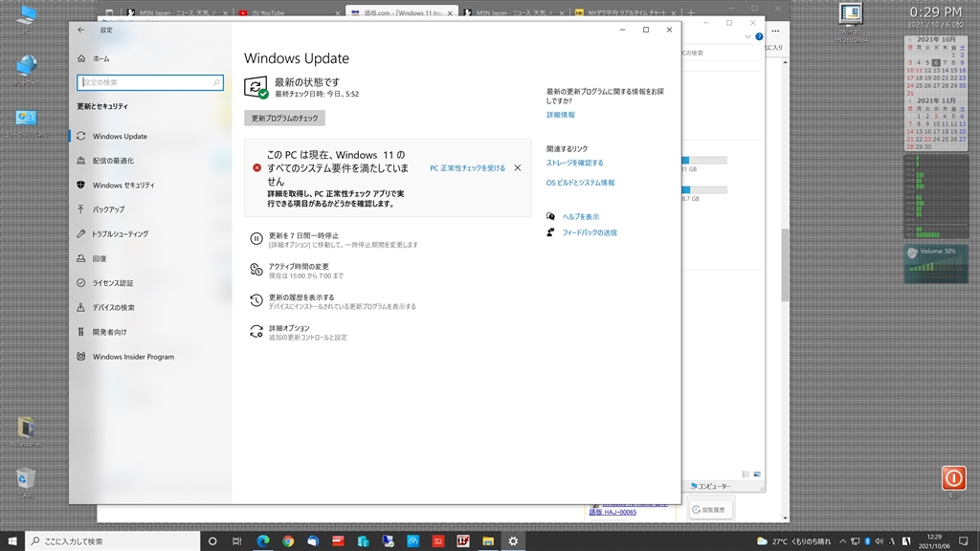Screen dimensions: 980x551
Task: Switch to YouTube browser tab
Action: pos(287,12)
